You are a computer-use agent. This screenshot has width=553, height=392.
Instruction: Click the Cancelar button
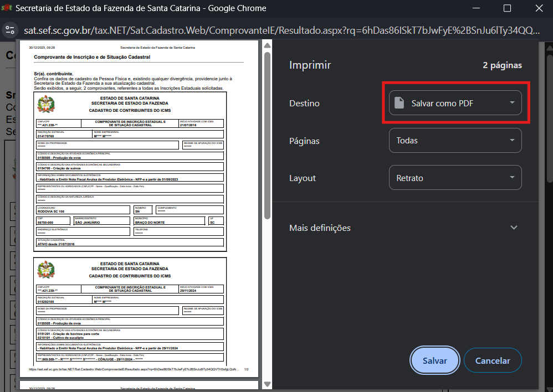point(493,360)
